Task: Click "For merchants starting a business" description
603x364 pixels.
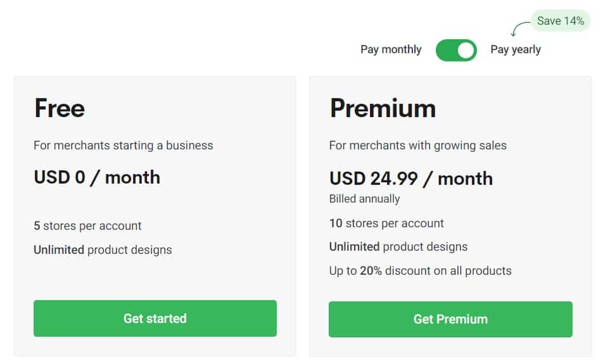Action: pos(123,146)
